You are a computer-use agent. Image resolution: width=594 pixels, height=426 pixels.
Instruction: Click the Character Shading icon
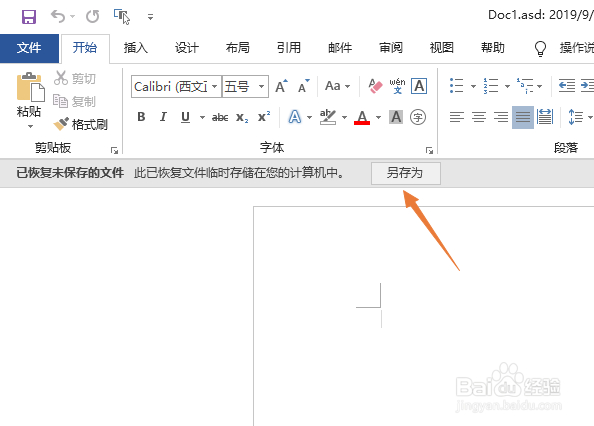[x=396, y=117]
